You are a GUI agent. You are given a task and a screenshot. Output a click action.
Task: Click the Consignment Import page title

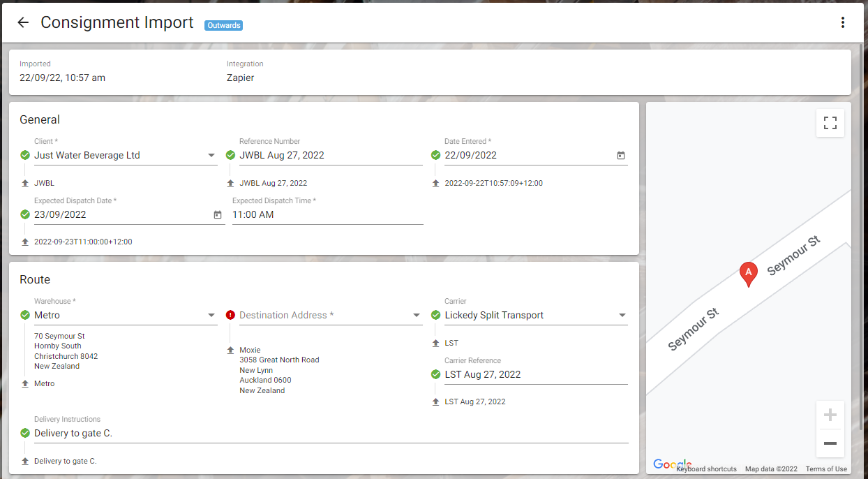coord(117,22)
